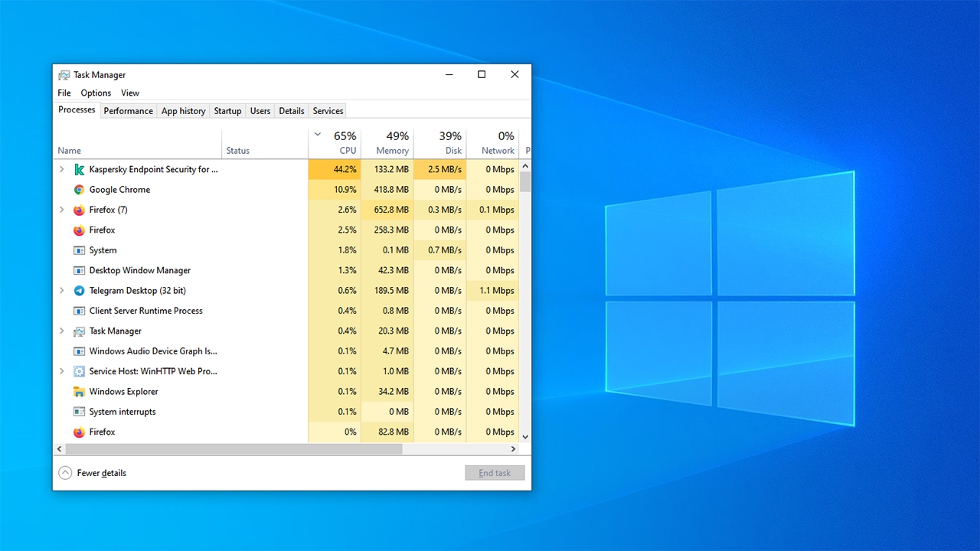This screenshot has height=551, width=980.
Task: Click the vertical scrollbar up arrow
Action: 525,166
